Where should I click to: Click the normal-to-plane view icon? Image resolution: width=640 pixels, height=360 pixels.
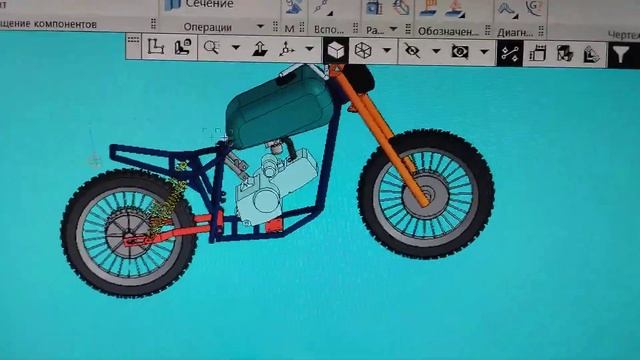coord(260,48)
